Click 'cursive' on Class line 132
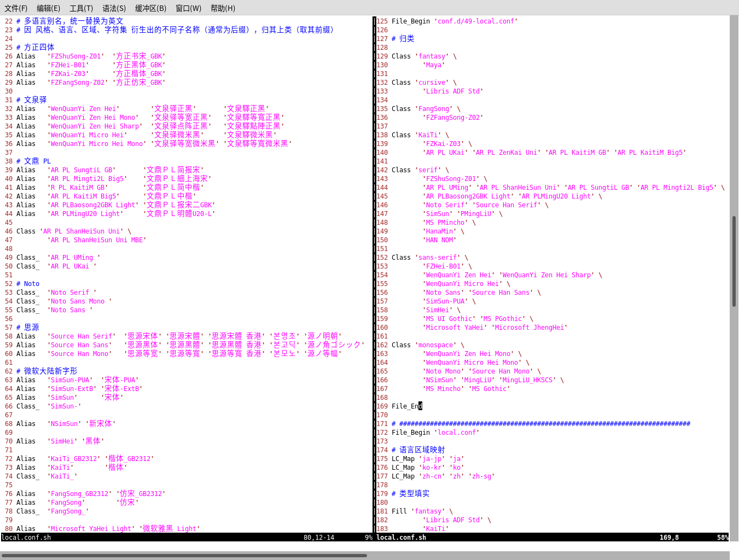739x560 pixels. pos(432,83)
